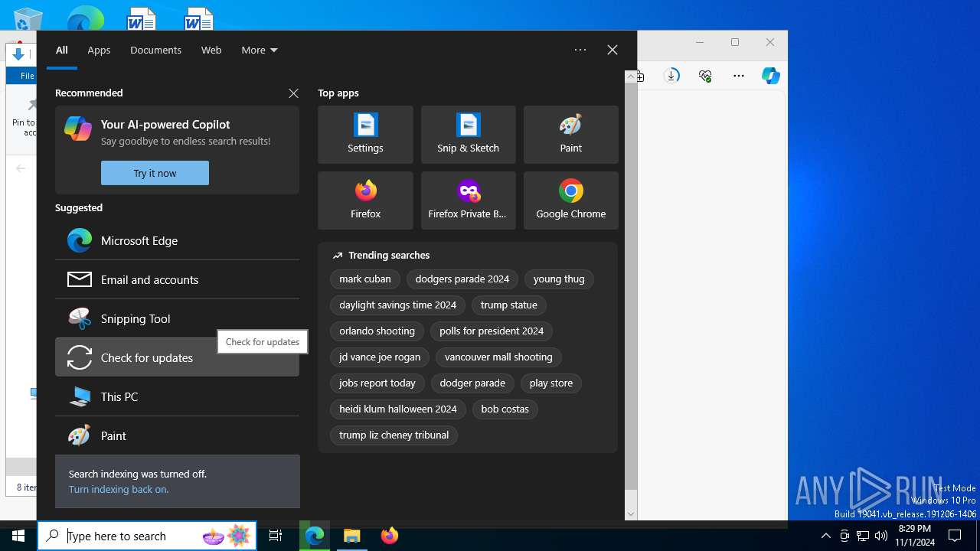Launch Snip & Sketch tile

(468, 135)
